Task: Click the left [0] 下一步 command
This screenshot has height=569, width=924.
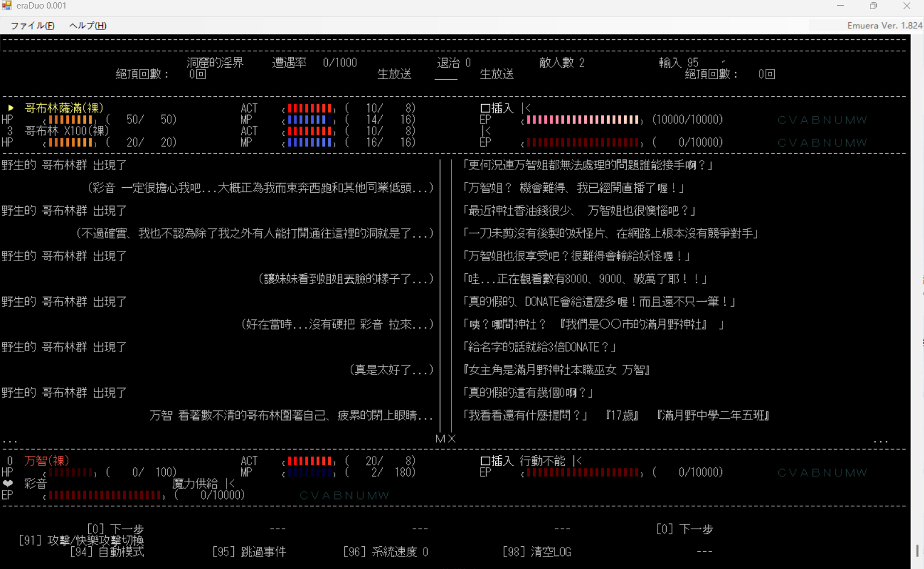Action: tap(115, 529)
